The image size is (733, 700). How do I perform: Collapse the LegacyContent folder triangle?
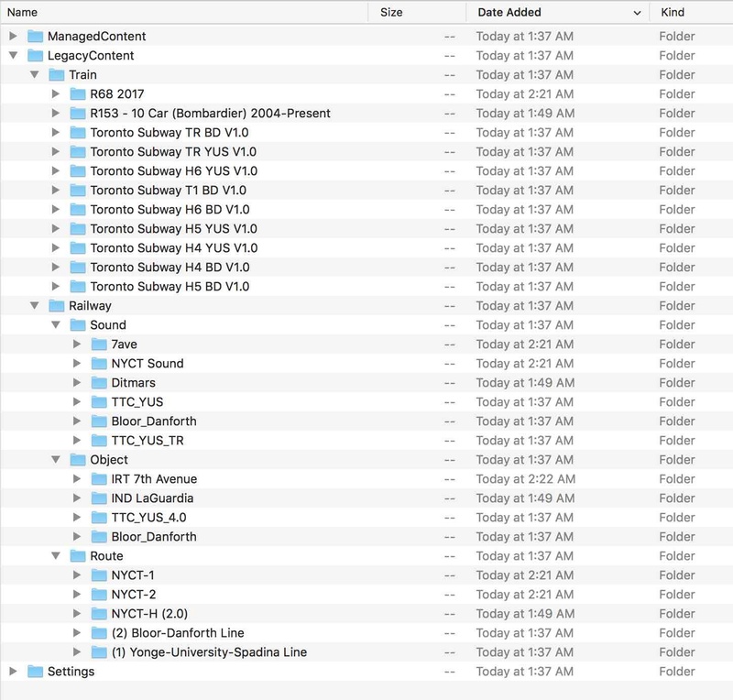point(13,55)
